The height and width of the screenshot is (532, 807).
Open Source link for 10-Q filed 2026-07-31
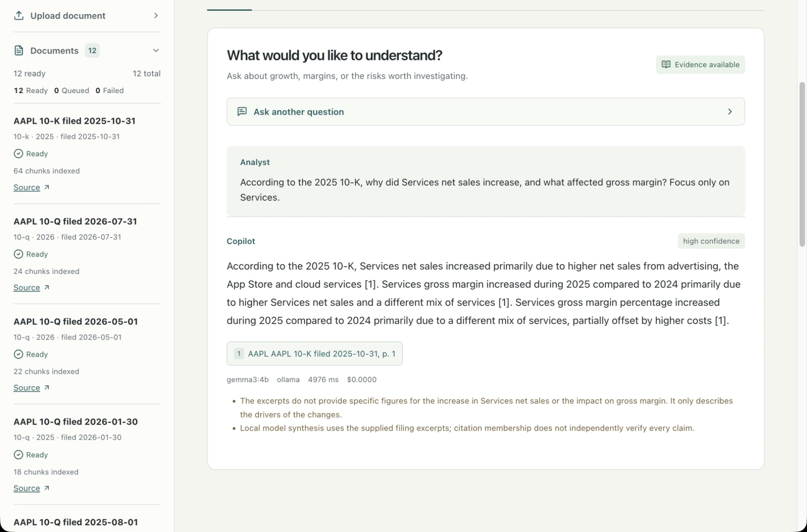pyautogui.click(x=26, y=287)
